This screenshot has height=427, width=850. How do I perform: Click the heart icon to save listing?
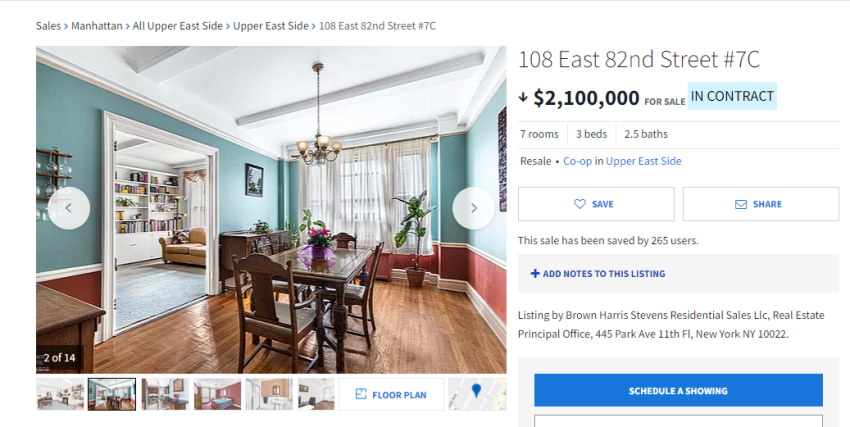(580, 204)
